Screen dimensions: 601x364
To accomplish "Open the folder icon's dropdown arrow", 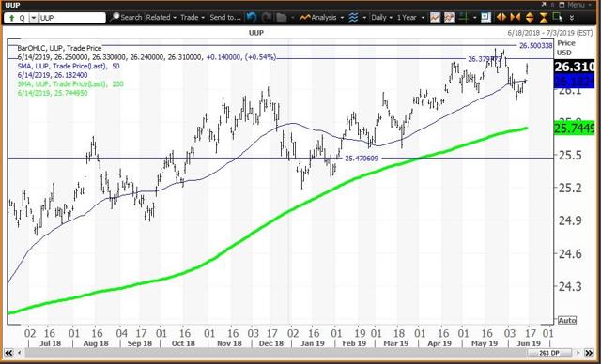I will 292,18.
